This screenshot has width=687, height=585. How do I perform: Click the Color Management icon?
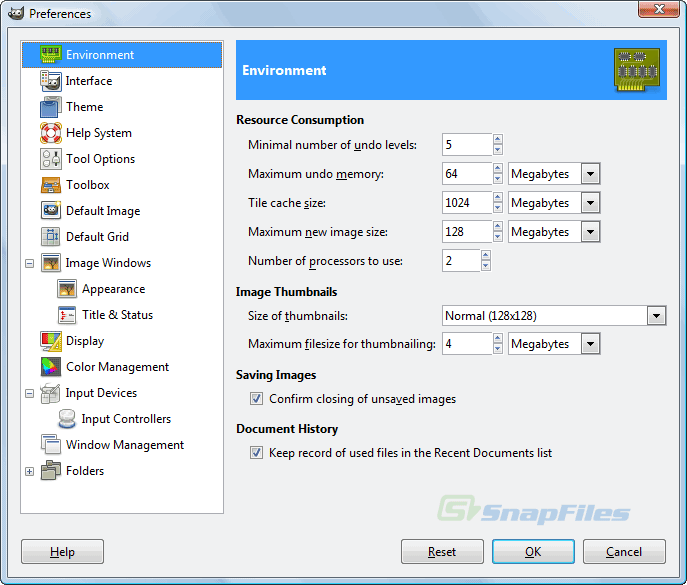click(51, 367)
